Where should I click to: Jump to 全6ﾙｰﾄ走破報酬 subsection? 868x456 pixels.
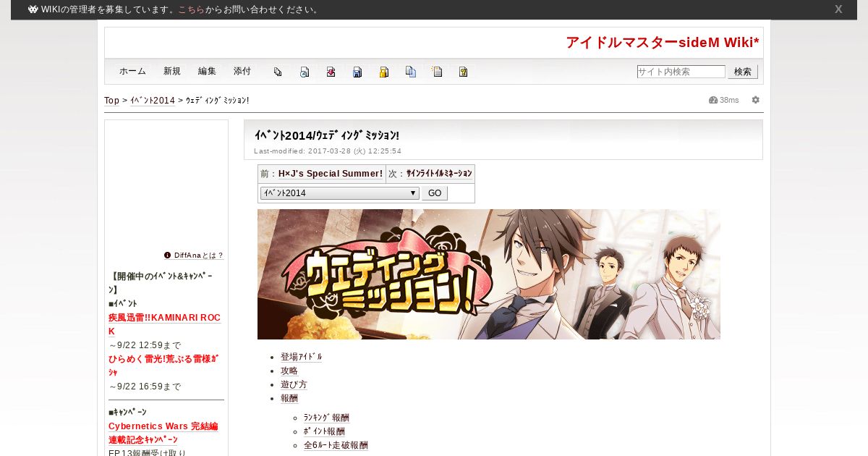(336, 445)
